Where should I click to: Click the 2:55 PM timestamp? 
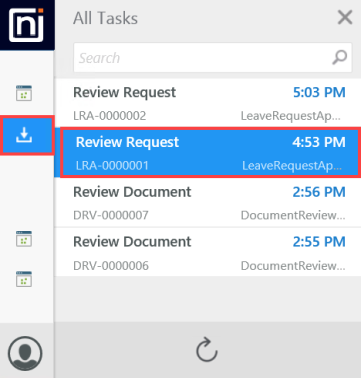pos(319,242)
